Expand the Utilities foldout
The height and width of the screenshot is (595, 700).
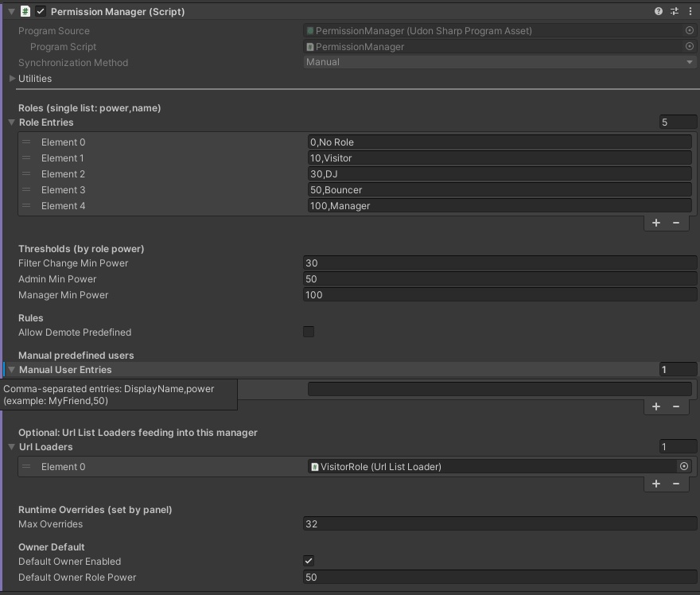pyautogui.click(x=11, y=78)
